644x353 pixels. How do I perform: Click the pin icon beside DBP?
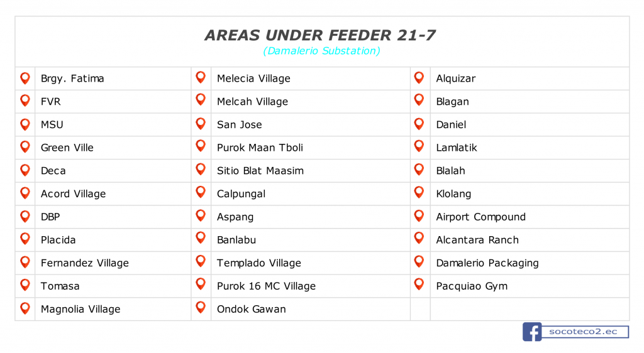click(x=25, y=217)
